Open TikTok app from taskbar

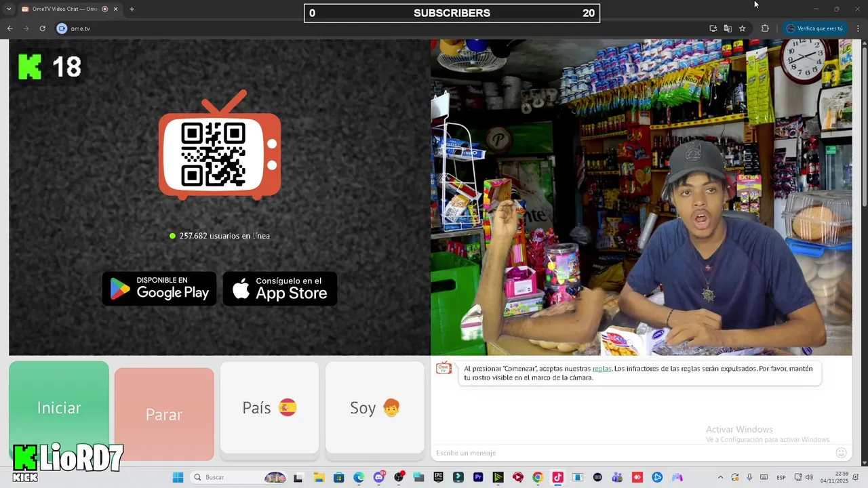point(557,477)
